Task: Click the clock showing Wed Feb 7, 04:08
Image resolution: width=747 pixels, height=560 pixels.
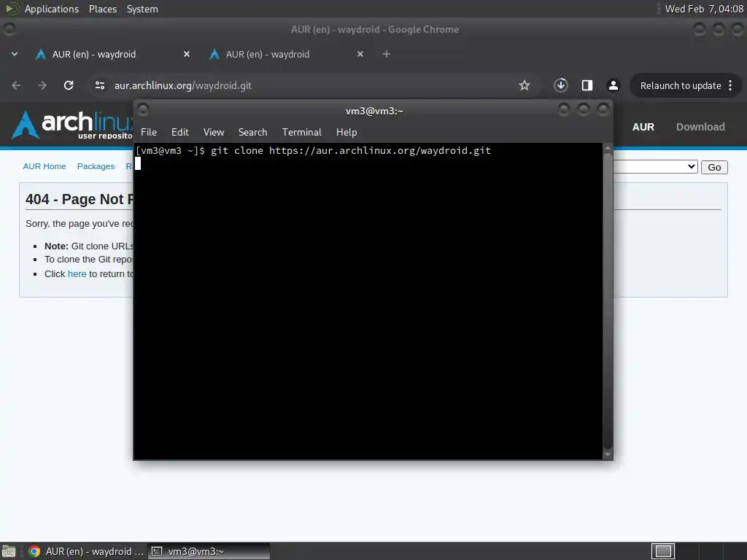Action: coord(704,9)
